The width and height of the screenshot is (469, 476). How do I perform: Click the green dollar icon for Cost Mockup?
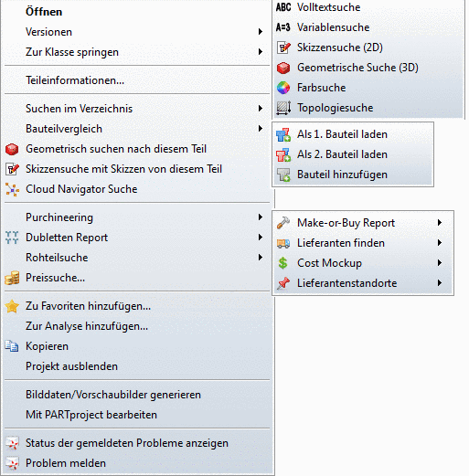pyautogui.click(x=283, y=263)
